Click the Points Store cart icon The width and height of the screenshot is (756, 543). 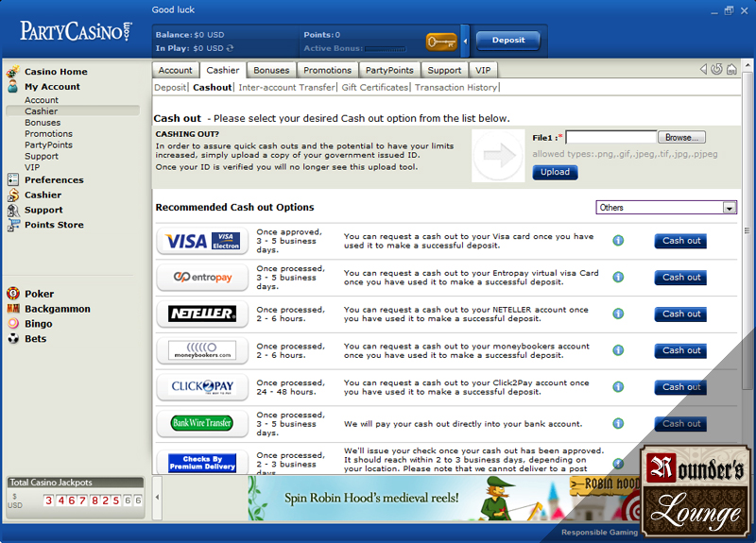point(13,225)
